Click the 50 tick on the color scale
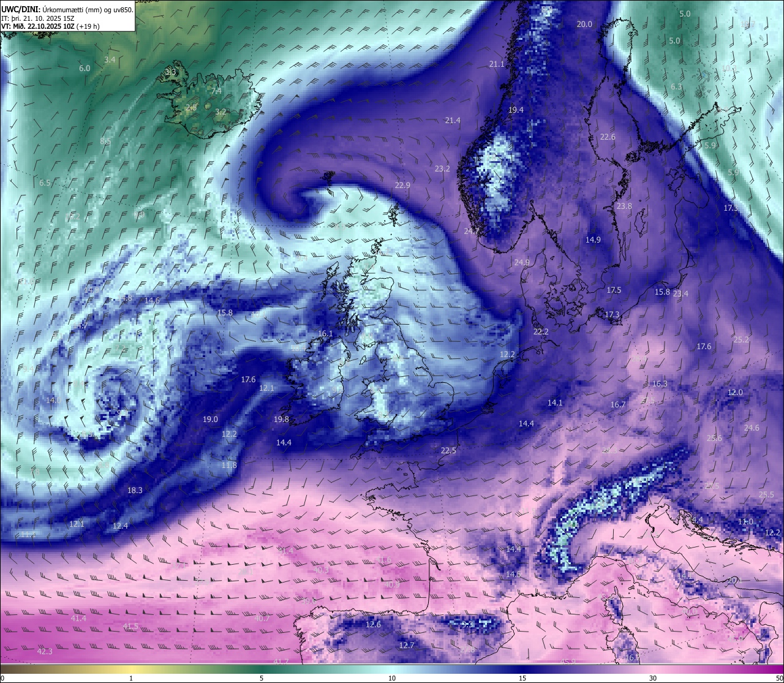Screen dimensions: 784x683 779,678
